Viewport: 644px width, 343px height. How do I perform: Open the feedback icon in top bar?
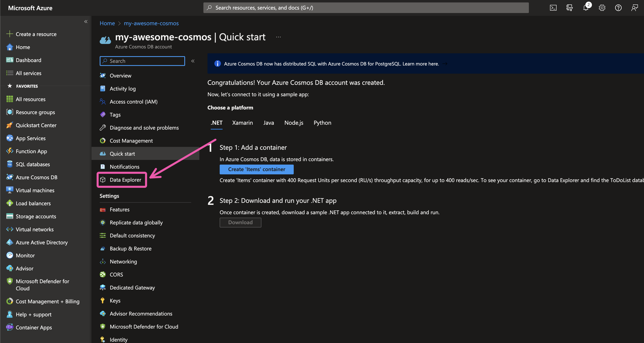pos(634,8)
